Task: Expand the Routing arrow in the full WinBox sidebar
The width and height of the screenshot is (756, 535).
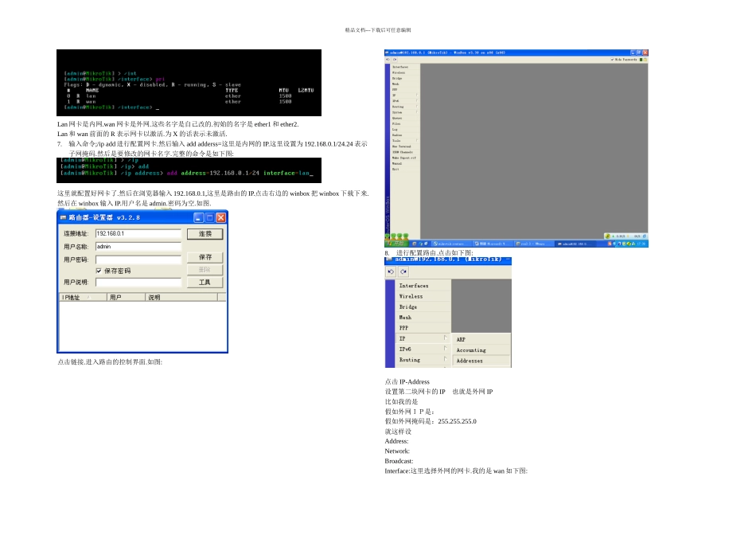Action: point(417,106)
